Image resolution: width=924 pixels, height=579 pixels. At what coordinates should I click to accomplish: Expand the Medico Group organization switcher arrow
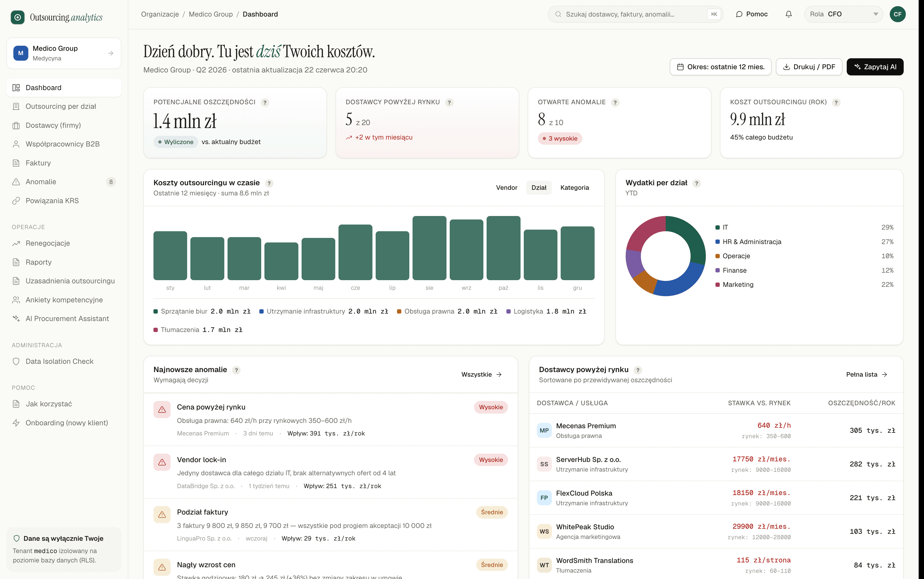(x=111, y=53)
